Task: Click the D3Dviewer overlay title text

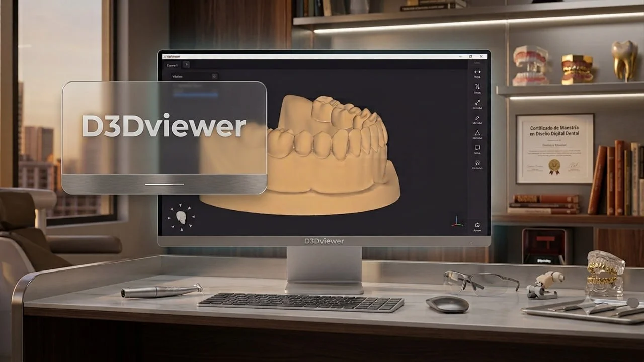Action: [x=164, y=126]
